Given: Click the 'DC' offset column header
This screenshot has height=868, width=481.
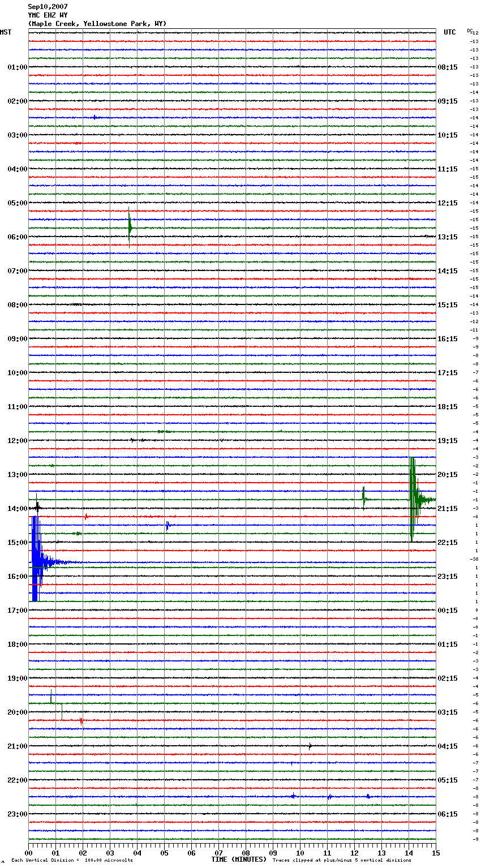Looking at the screenshot, I should [x=470, y=31].
